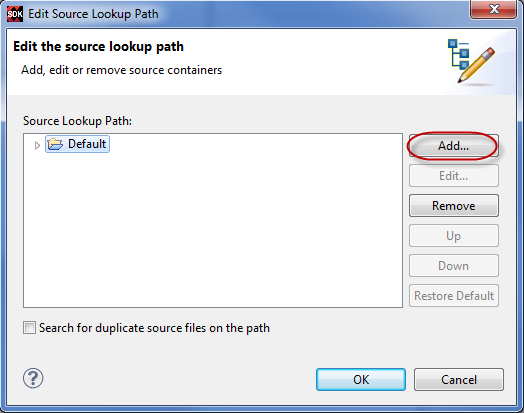Image resolution: width=524 pixels, height=413 pixels.
Task: Click the SDK logo in title bar
Action: [x=15, y=14]
